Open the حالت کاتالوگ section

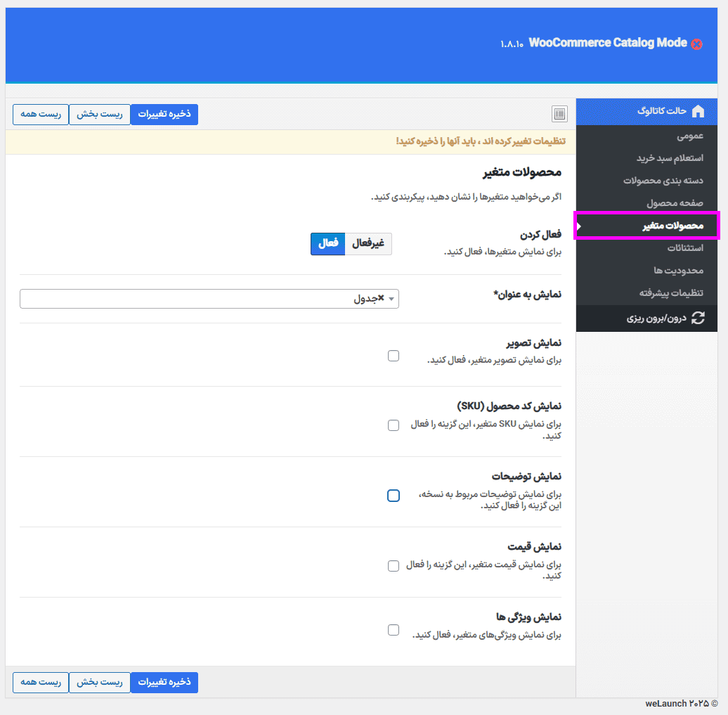[646, 112]
